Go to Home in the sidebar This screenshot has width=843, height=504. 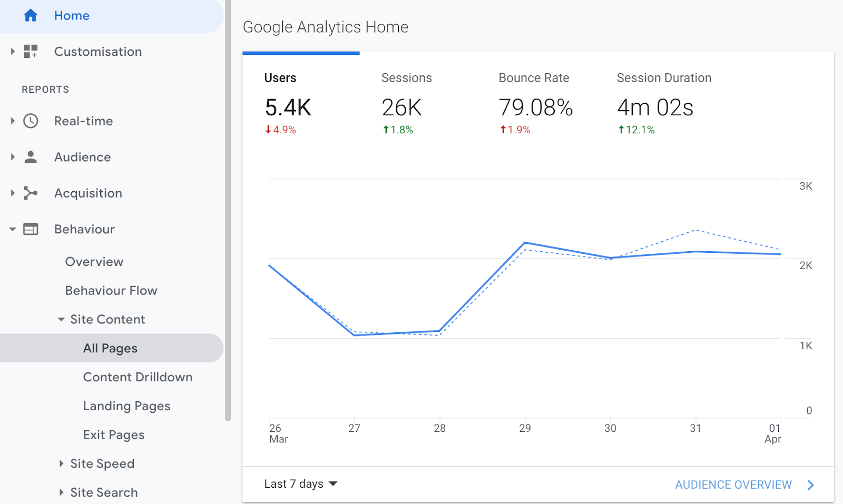point(72,16)
